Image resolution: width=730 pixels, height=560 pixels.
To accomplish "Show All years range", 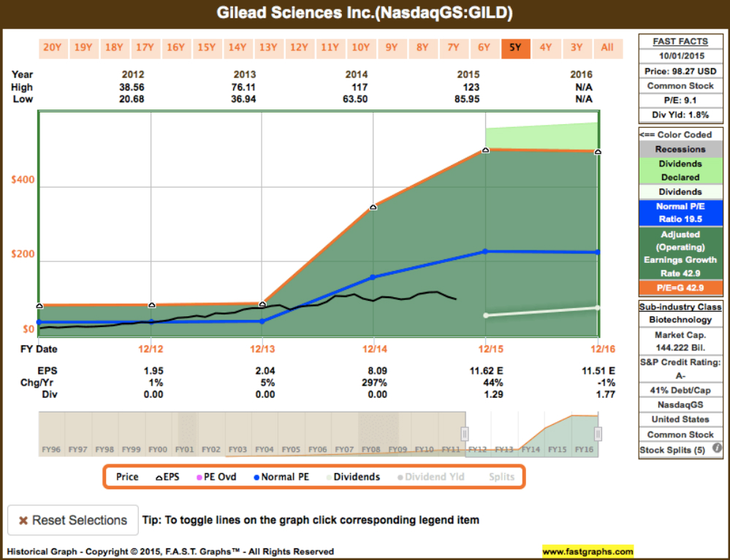I will [x=607, y=48].
